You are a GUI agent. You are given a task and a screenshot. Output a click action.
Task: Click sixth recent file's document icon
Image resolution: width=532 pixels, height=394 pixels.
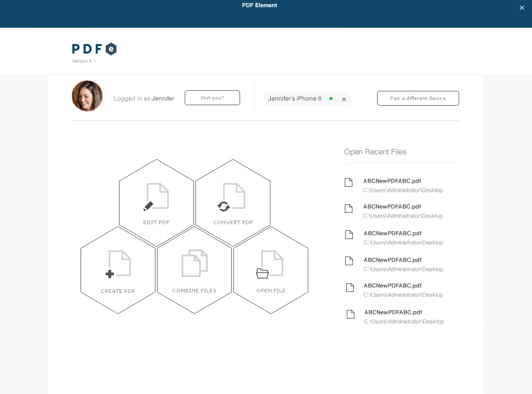(x=350, y=314)
